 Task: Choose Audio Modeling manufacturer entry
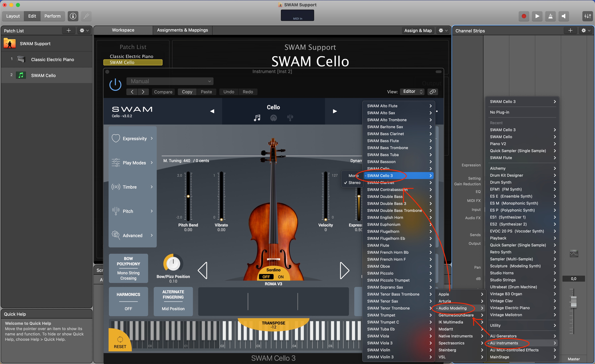(460, 308)
